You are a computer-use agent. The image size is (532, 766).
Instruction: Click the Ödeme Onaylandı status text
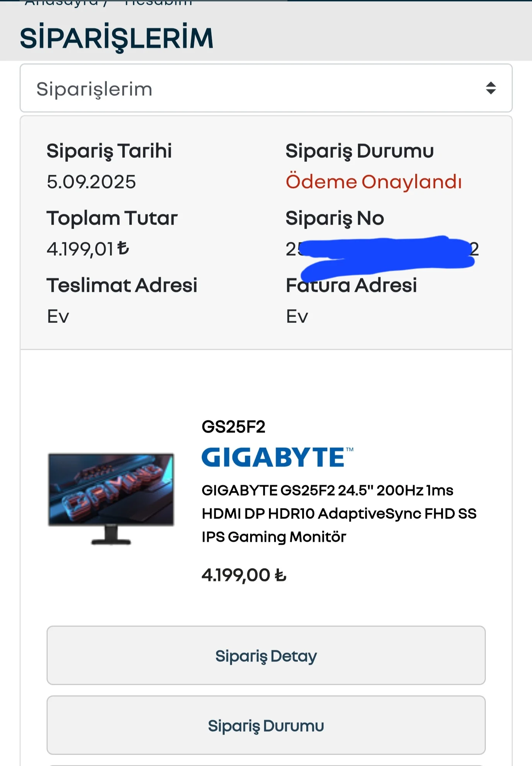374,181
